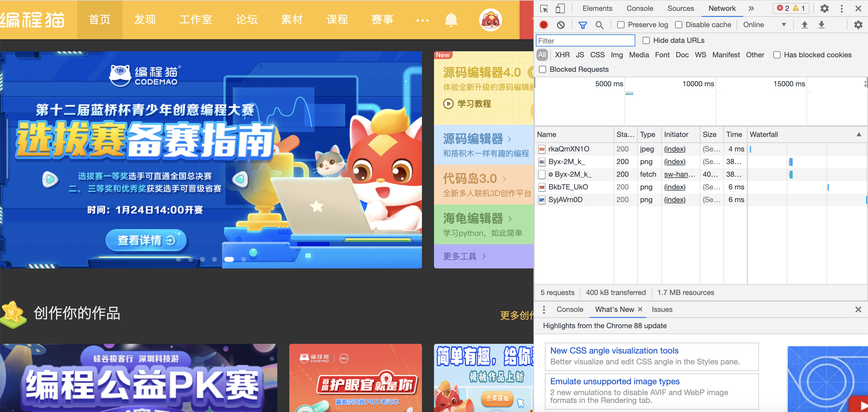Expand 更多工具 chevron

tap(484, 256)
